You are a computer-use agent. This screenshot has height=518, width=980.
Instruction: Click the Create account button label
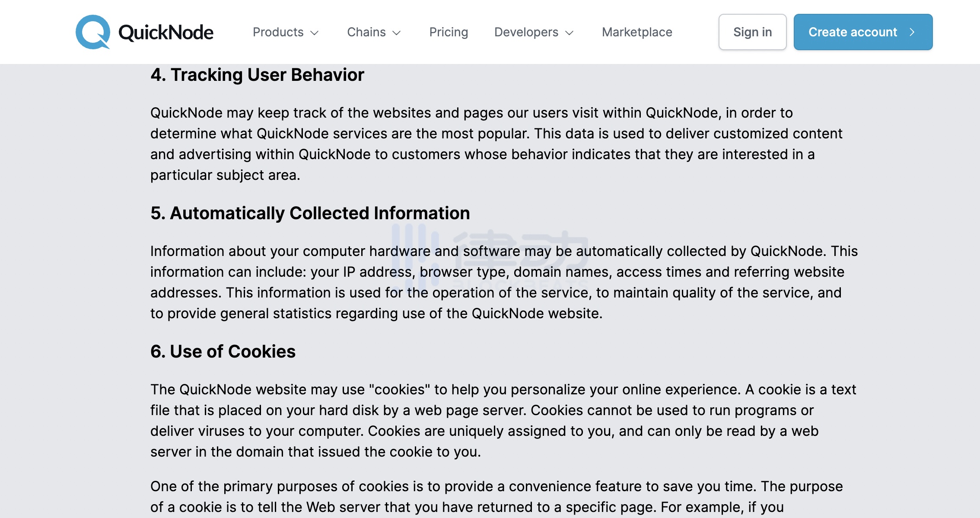coord(853,32)
